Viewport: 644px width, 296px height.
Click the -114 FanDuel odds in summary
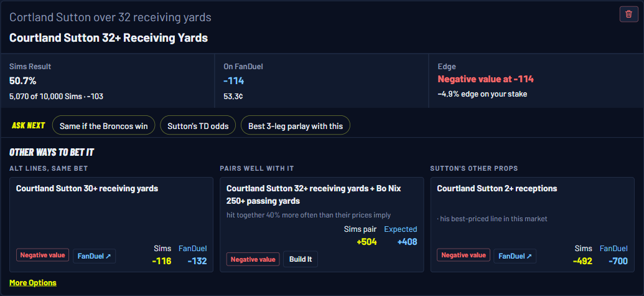[234, 81]
